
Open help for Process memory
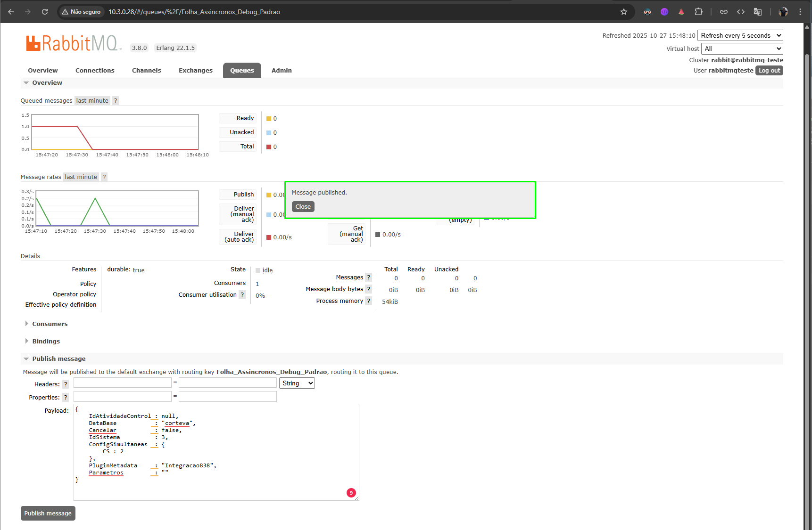point(369,301)
